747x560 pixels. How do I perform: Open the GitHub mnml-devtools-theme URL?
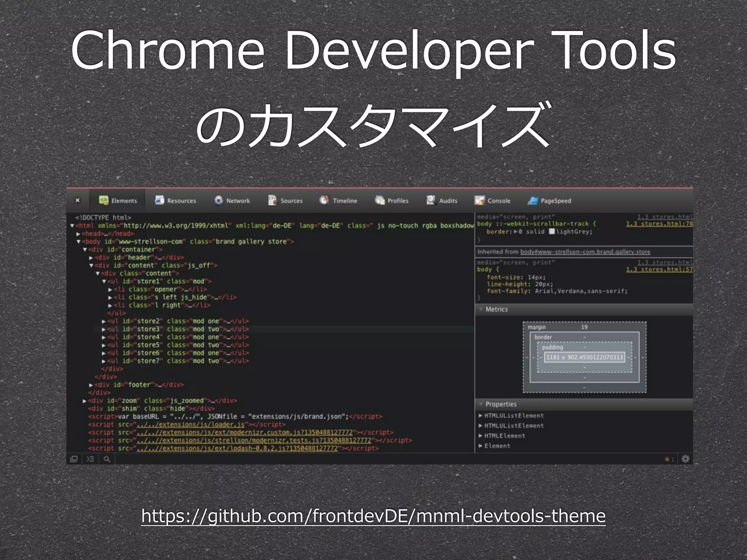point(373,516)
